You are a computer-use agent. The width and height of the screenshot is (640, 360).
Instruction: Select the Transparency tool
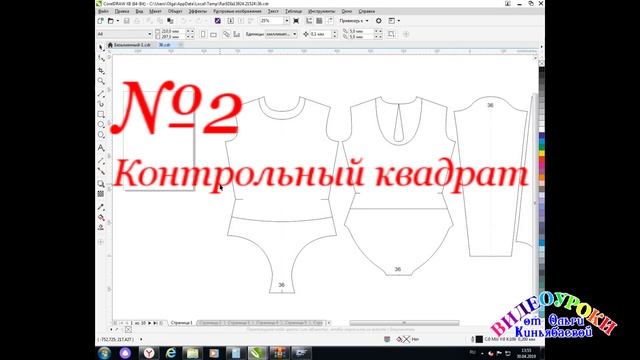[101, 194]
